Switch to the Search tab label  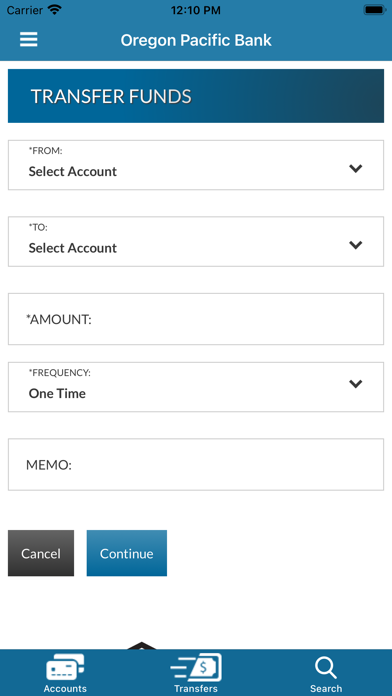[x=326, y=688]
